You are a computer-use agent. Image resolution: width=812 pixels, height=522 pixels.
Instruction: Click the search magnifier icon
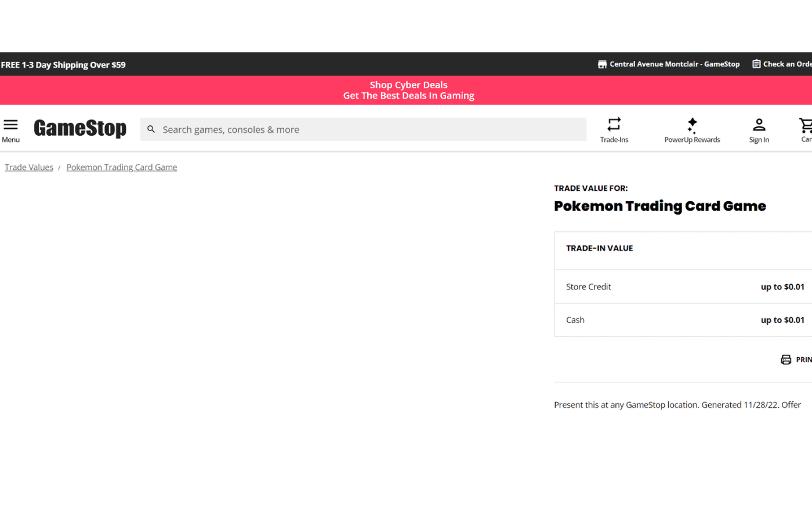[x=151, y=129]
